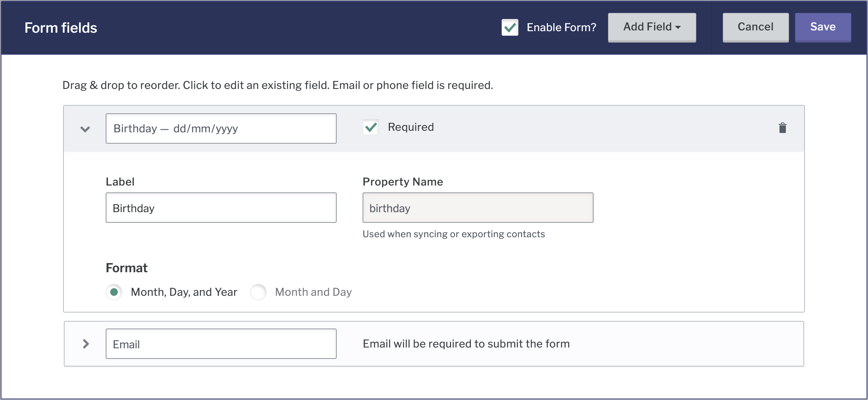Screen dimensions: 868x400
Task: Collapse the Birthday field using its chevron
Action: [x=85, y=129]
